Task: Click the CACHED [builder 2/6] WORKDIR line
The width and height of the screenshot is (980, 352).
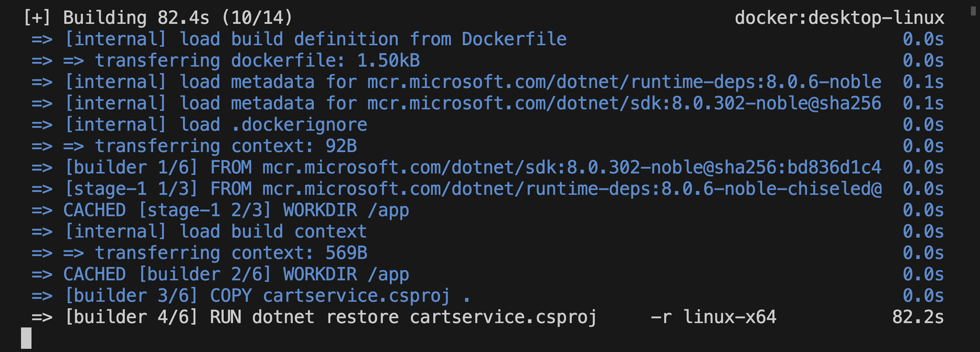Action: pos(236,274)
